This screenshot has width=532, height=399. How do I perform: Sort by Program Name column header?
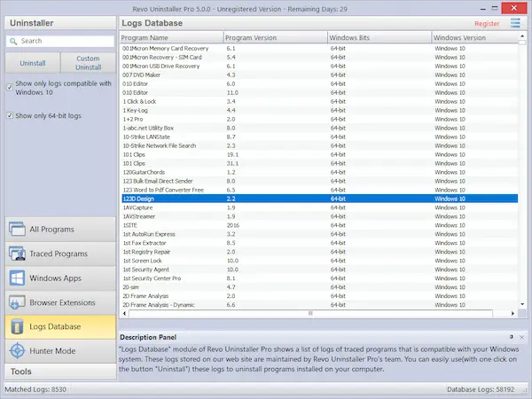(x=171, y=37)
